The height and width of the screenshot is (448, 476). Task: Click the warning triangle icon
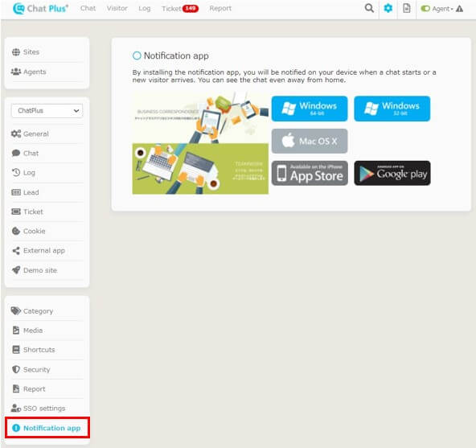459,9
